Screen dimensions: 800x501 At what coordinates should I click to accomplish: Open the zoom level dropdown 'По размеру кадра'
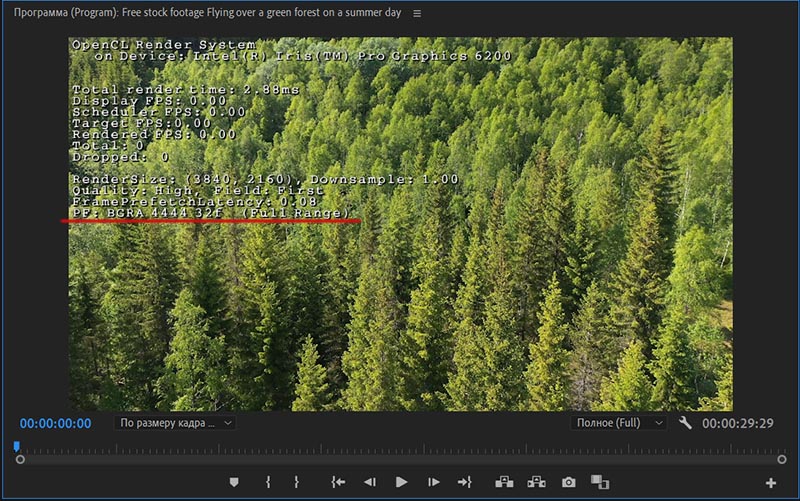175,423
